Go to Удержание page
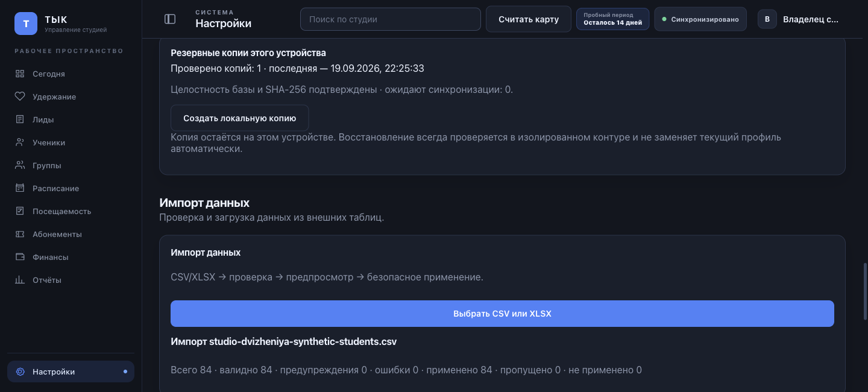This screenshot has width=868, height=392. click(x=71, y=96)
